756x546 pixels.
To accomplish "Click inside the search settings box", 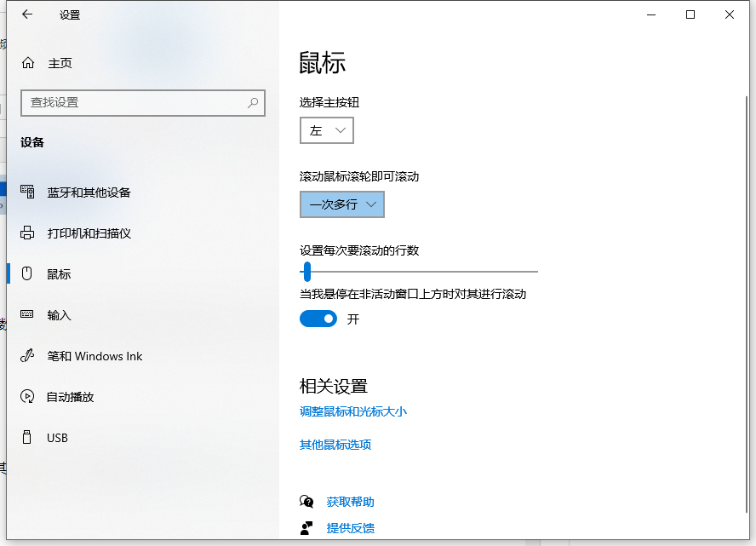I will click(142, 103).
